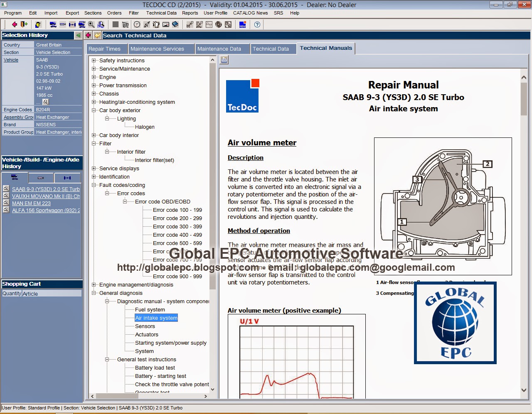Click the vehicle detail icon below 1985 cc
Screen dimensions: 532x414
tap(46, 102)
